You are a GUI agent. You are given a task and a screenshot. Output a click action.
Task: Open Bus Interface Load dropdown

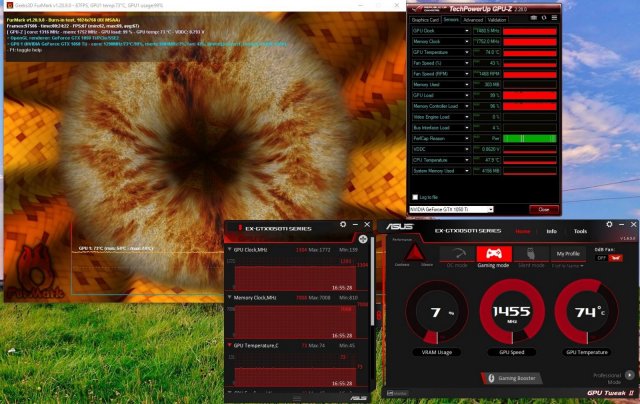click(x=467, y=128)
